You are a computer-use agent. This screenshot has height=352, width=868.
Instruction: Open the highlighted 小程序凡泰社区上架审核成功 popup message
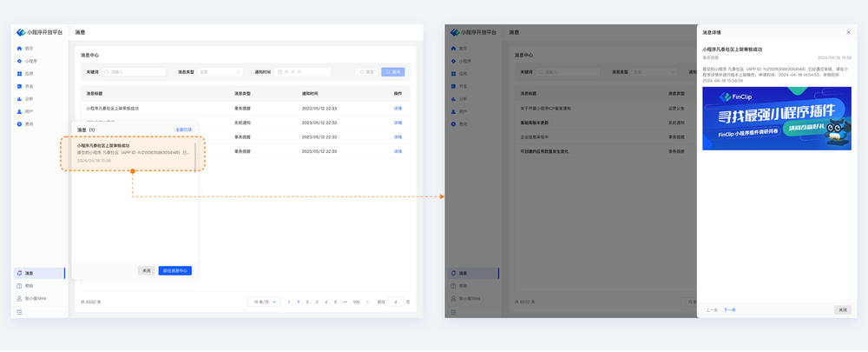click(x=133, y=153)
